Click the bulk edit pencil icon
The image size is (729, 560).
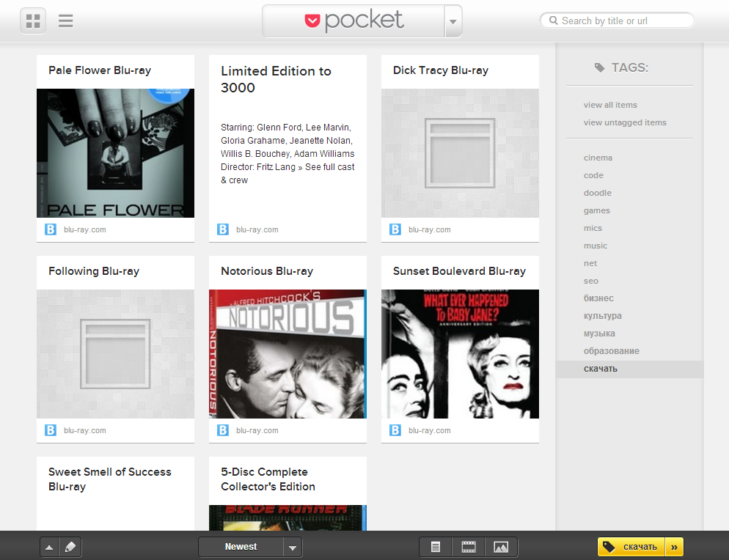(70, 547)
